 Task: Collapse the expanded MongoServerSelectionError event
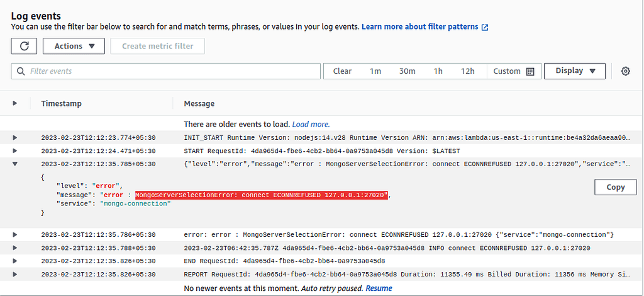point(15,164)
